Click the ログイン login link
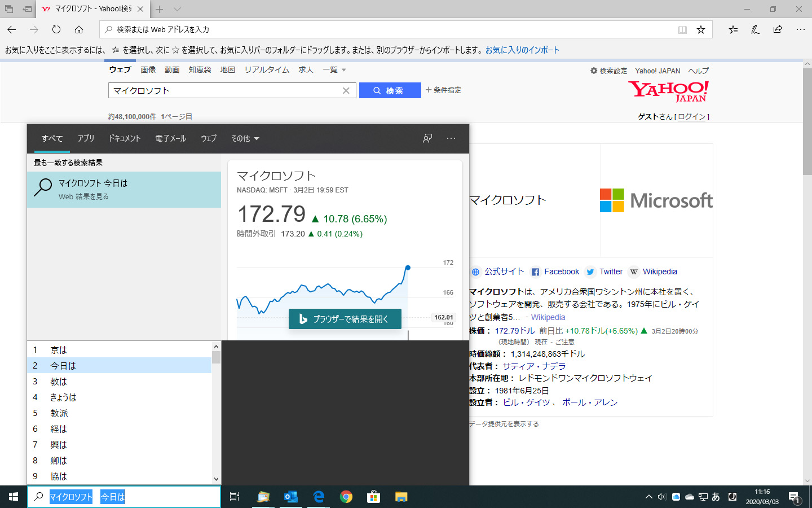 click(692, 116)
